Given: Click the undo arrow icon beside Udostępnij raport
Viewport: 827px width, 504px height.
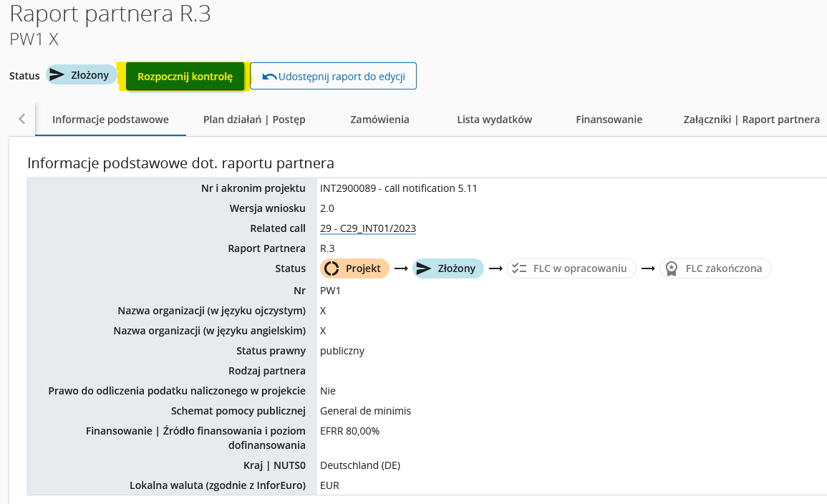Looking at the screenshot, I should tap(269, 77).
